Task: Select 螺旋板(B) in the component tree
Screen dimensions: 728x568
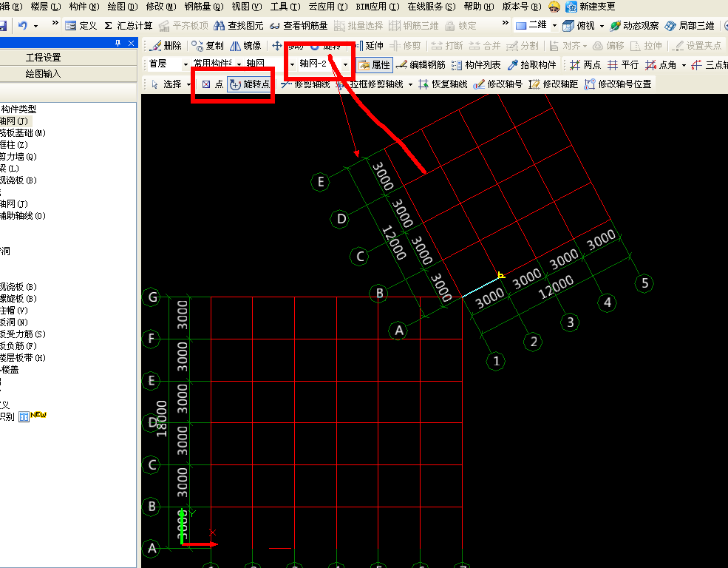Action: [x=18, y=299]
